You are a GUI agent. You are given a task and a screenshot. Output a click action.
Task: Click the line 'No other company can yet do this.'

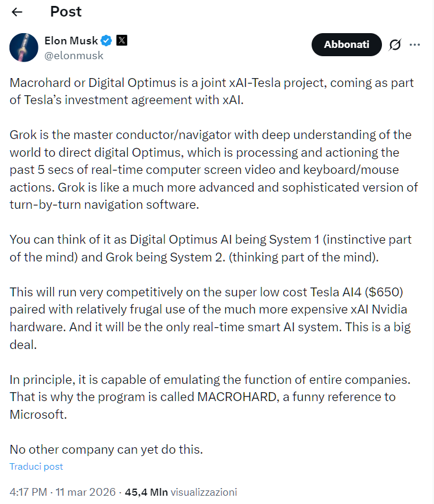(x=106, y=449)
